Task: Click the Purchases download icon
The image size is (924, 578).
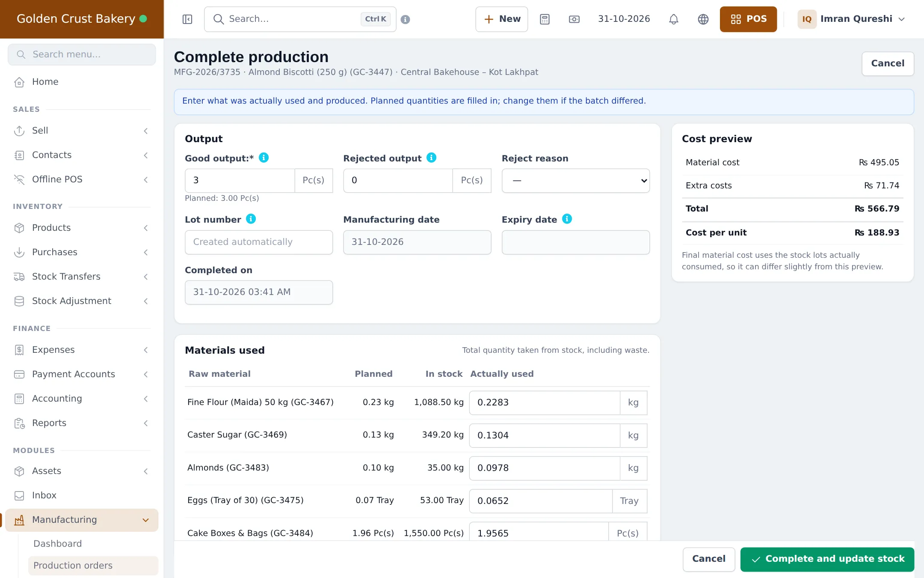Action: coord(19,253)
